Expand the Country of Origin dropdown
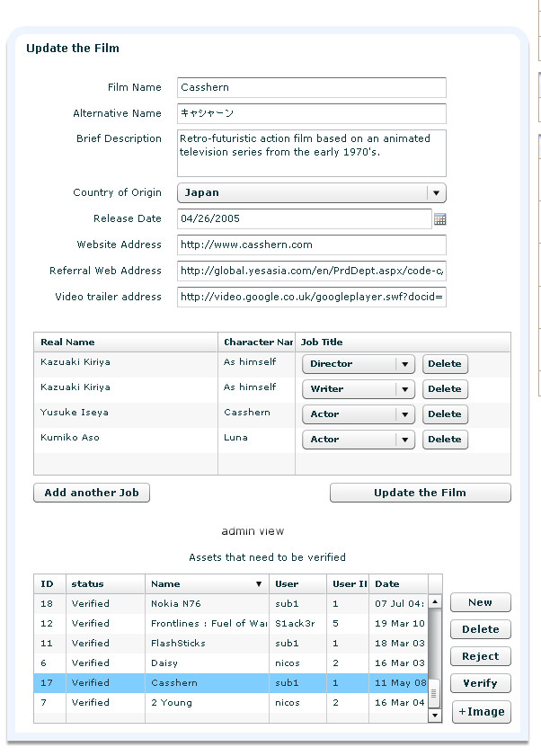Screen dimensions: 541x756 436,193
